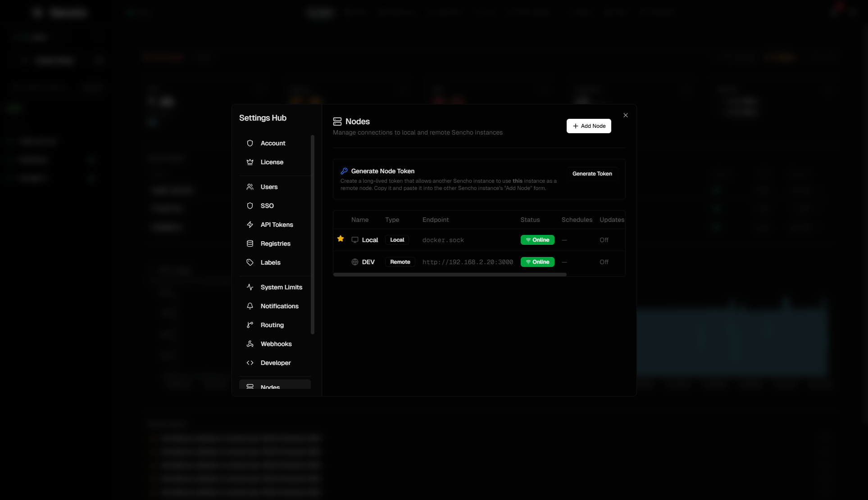Click the System Limits pulse icon
Viewport: 868px width, 500px height.
(250, 287)
